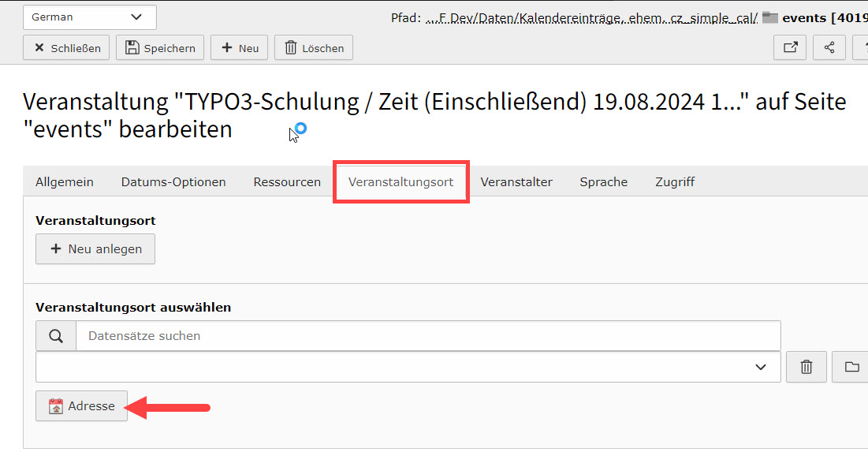Click the folder icon beside events path
Image resolution: width=868 pixels, height=452 pixels.
(x=770, y=17)
